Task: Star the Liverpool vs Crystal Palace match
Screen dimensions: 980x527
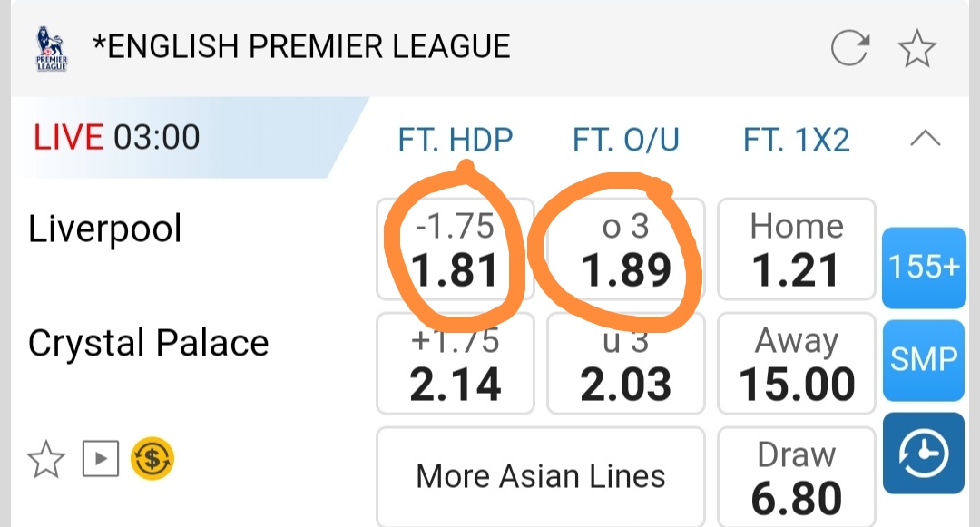Action: coord(46,460)
